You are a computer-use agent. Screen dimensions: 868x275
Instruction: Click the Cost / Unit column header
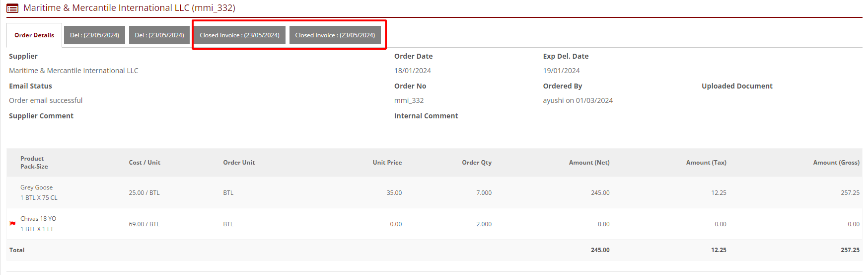(x=145, y=163)
